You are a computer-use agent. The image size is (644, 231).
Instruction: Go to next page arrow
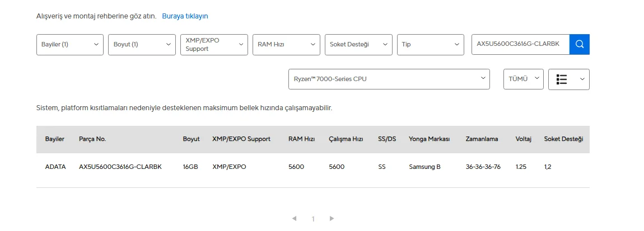pyautogui.click(x=332, y=219)
